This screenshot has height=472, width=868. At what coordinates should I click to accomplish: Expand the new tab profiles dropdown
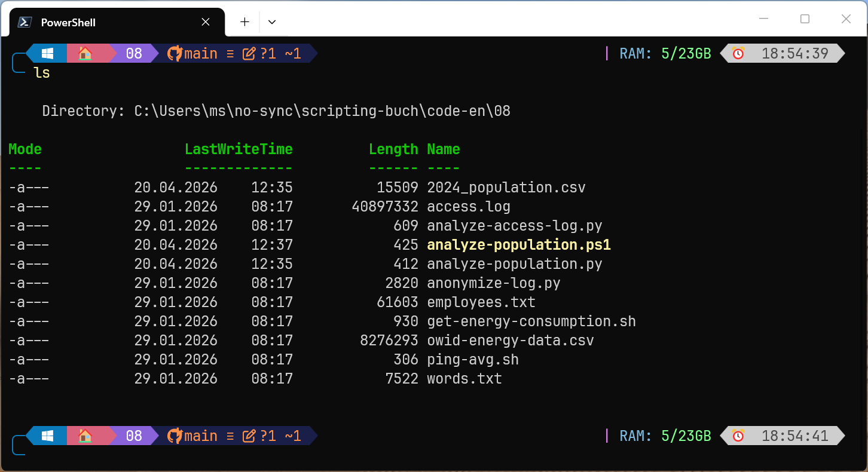tap(272, 22)
